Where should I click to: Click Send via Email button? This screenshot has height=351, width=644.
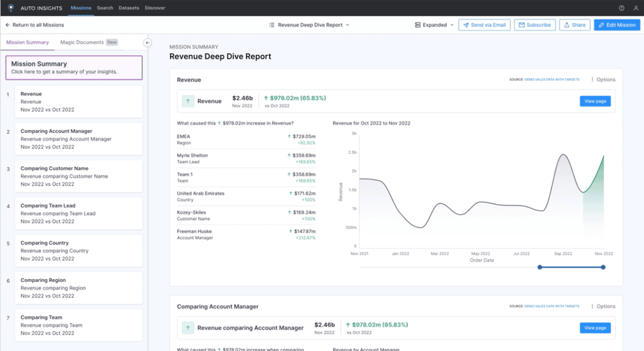pos(484,25)
